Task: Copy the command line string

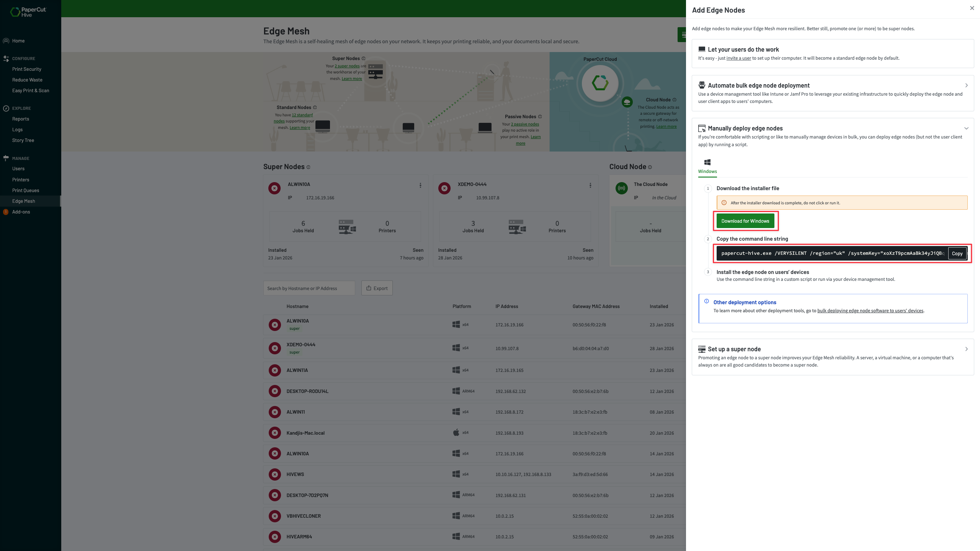Action: (957, 253)
